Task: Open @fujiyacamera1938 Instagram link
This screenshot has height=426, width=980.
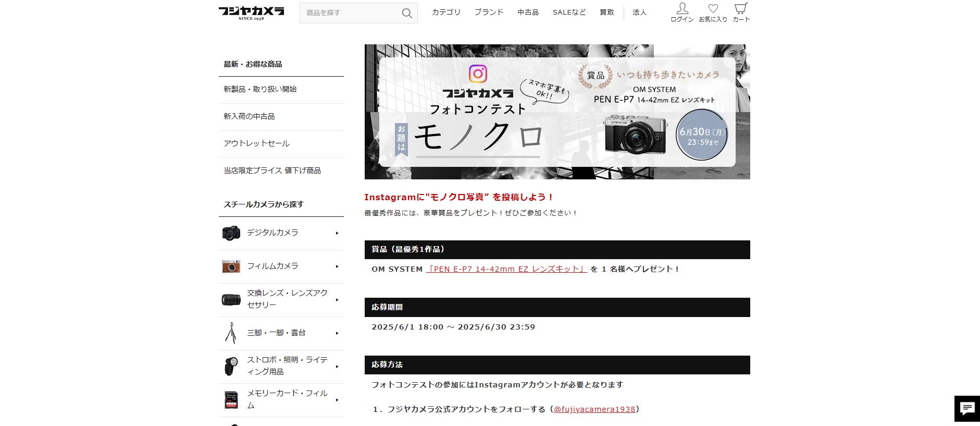Action: [594, 409]
